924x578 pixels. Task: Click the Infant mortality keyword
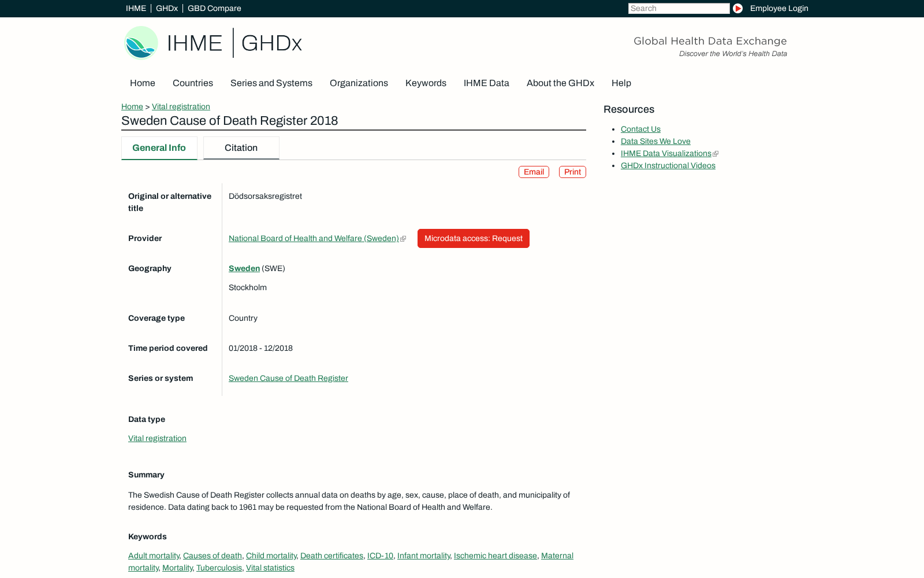(x=424, y=556)
